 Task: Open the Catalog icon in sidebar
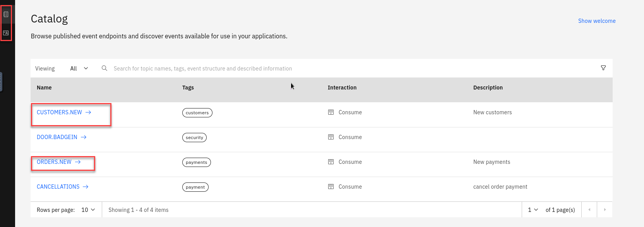[x=6, y=14]
